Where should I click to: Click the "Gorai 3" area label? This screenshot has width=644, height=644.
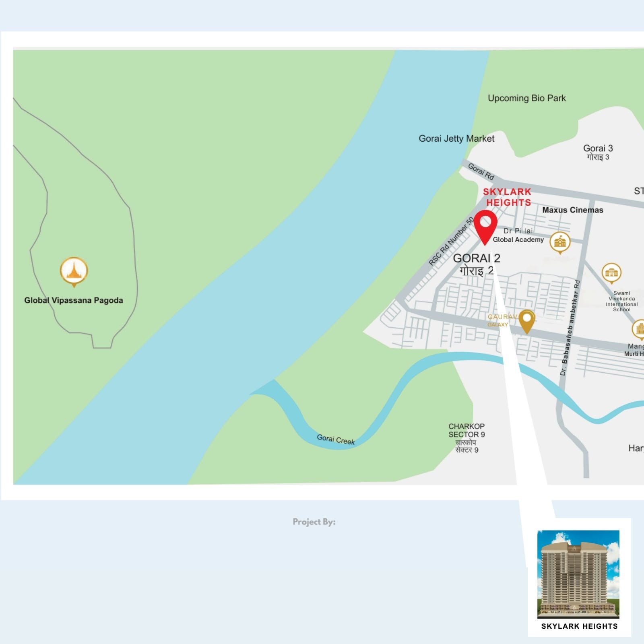coord(598,152)
